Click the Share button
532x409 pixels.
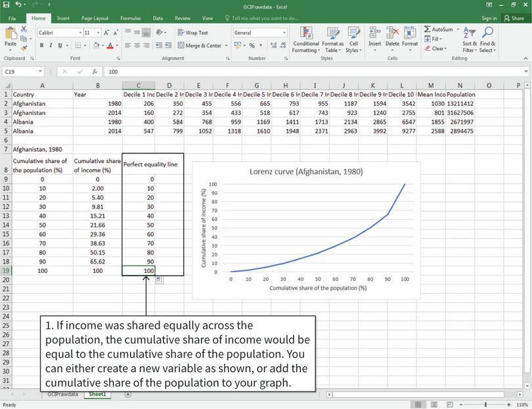coord(514,18)
